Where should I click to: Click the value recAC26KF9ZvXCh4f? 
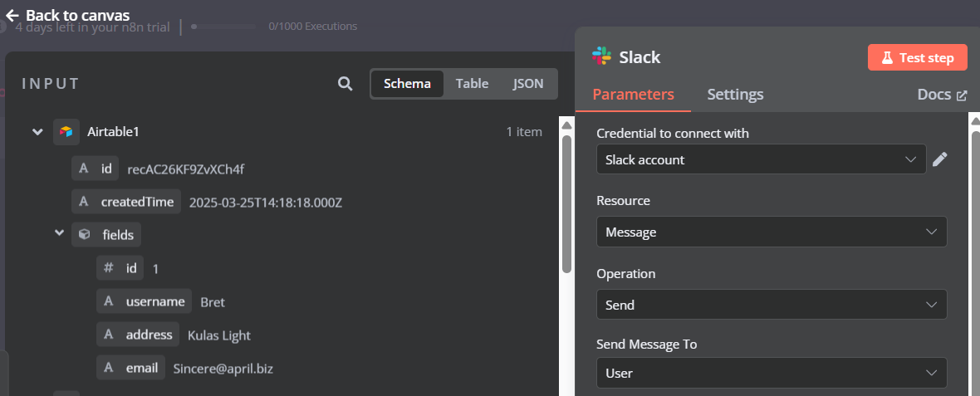coord(186,169)
